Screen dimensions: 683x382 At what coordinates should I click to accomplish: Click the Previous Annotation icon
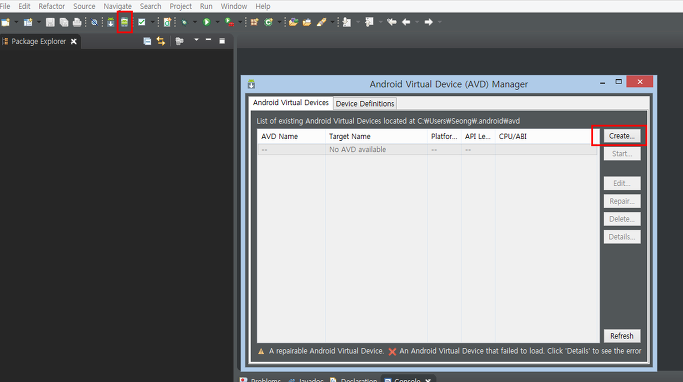369,22
